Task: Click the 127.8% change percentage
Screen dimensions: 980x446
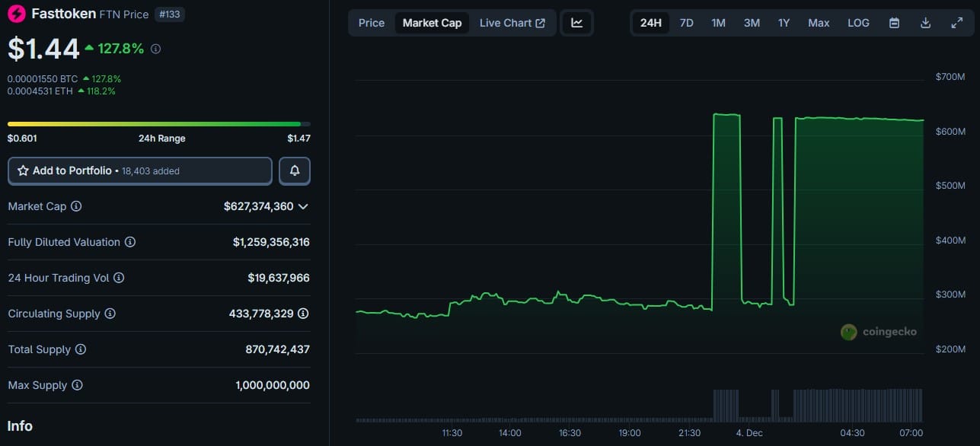Action: (122, 49)
